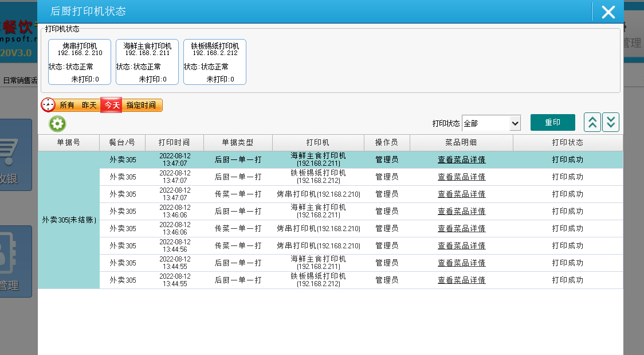Image resolution: width=644 pixels, height=355 pixels.
Task: Jump to top with double up arrow
Action: point(592,122)
